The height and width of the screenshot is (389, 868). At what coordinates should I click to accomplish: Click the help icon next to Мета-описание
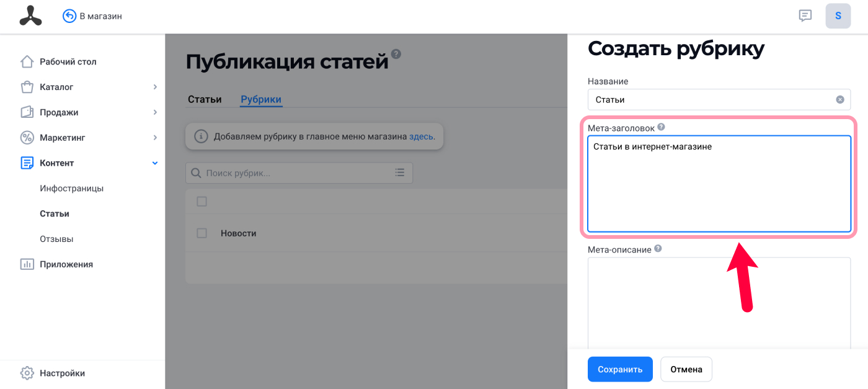coord(658,249)
